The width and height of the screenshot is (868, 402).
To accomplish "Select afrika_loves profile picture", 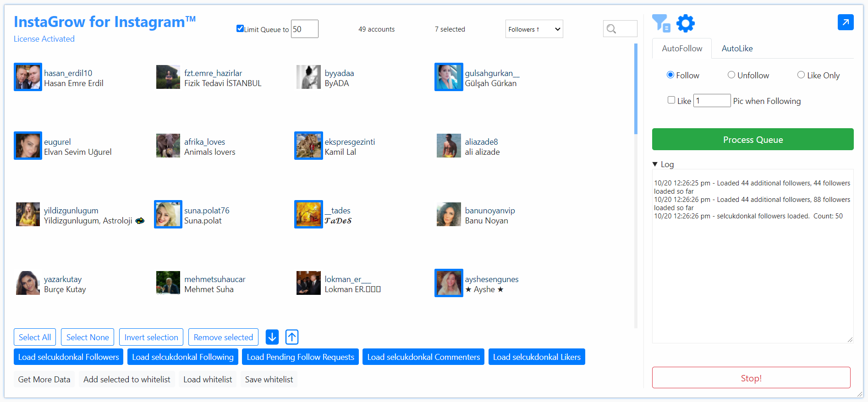I will click(x=168, y=146).
